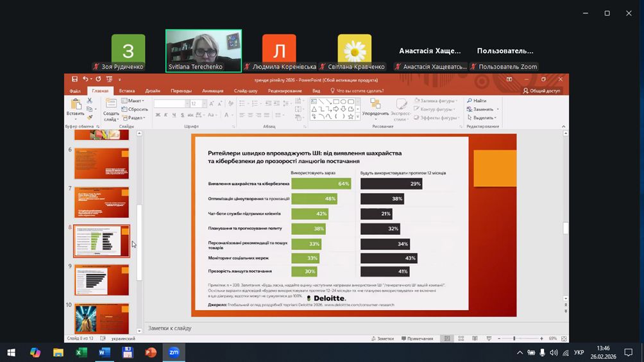Screen dimensions: 644x362
Task: Open the Упорядочить (Arrange) tool
Action: click(375, 107)
